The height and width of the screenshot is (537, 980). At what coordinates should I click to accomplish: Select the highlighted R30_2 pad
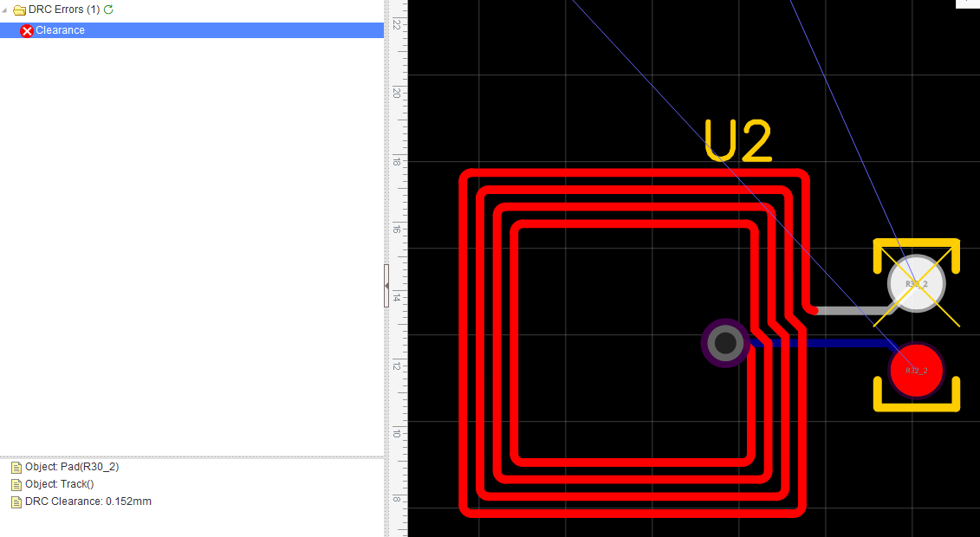[x=916, y=283]
